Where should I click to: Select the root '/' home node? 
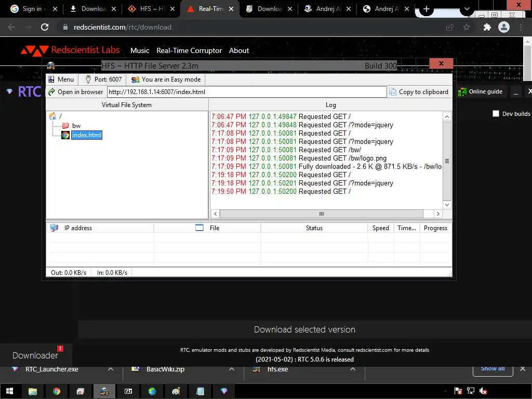click(x=55, y=116)
